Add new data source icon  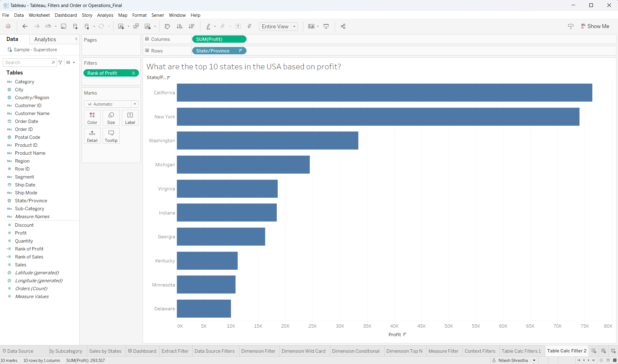[x=75, y=27]
